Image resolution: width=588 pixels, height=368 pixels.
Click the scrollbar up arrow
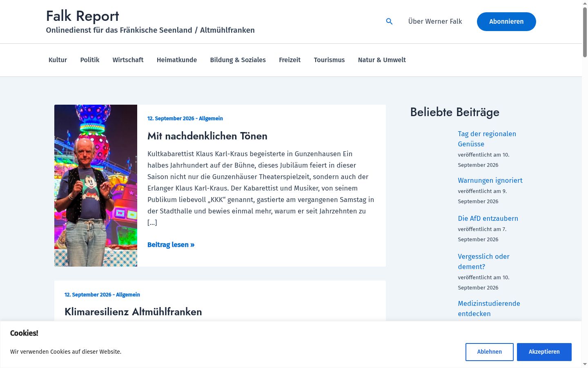pyautogui.click(x=585, y=3)
